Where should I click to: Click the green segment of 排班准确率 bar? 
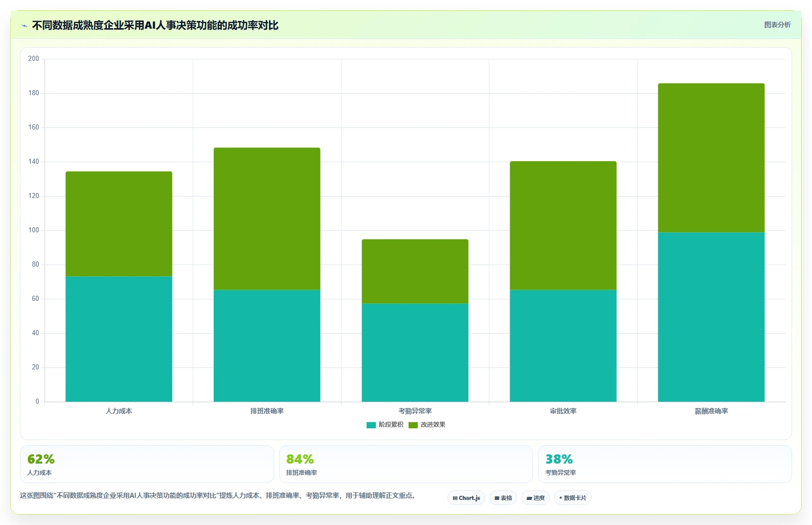[267, 219]
